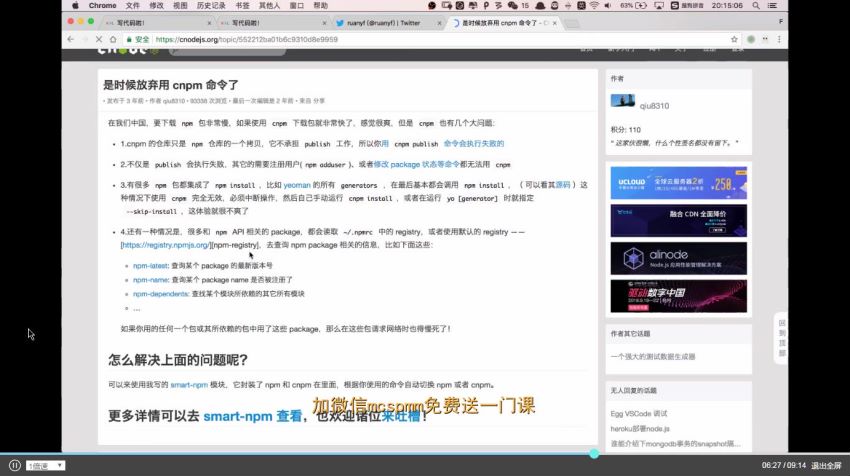The height and width of the screenshot is (476, 850).
Task: Pause the video with the pause button
Action: (14, 465)
